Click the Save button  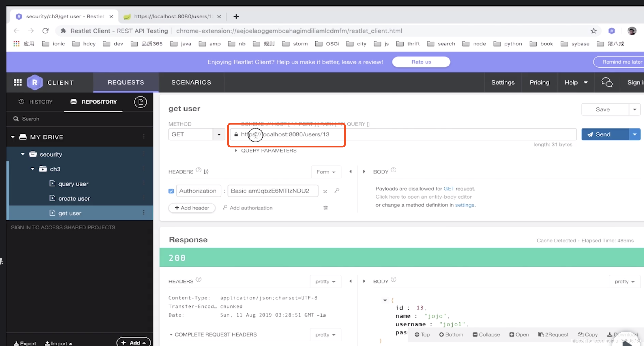point(605,109)
